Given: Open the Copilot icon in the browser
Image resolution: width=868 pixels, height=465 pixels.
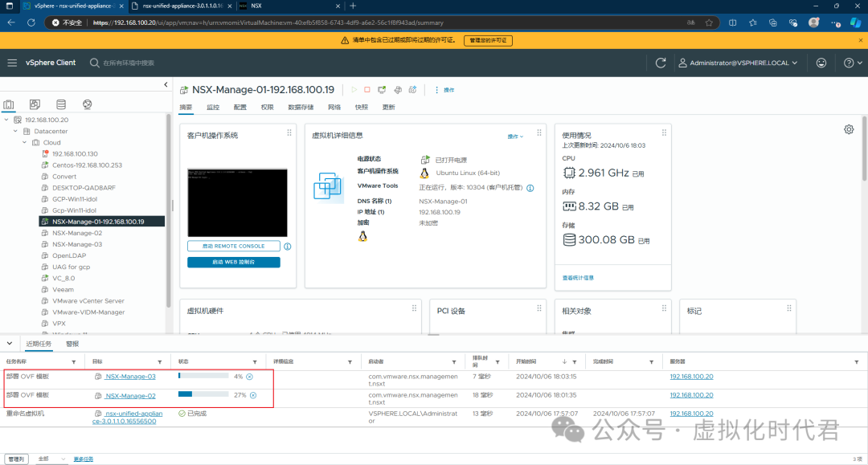Looking at the screenshot, I should (855, 22).
